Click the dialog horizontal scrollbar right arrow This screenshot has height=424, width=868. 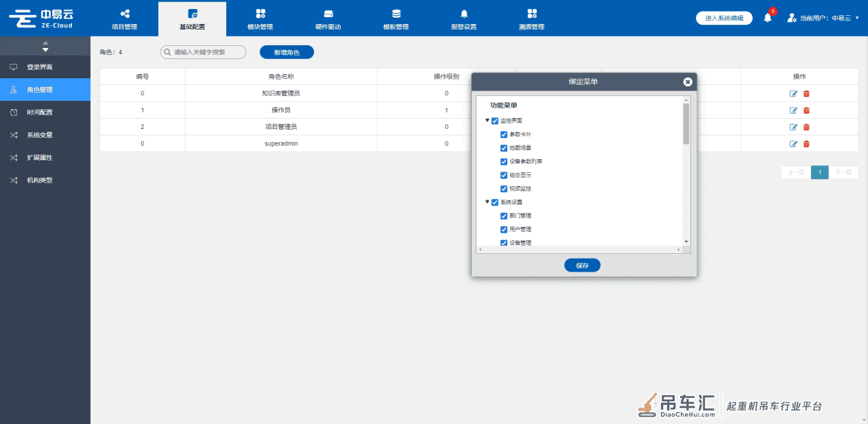pos(679,250)
